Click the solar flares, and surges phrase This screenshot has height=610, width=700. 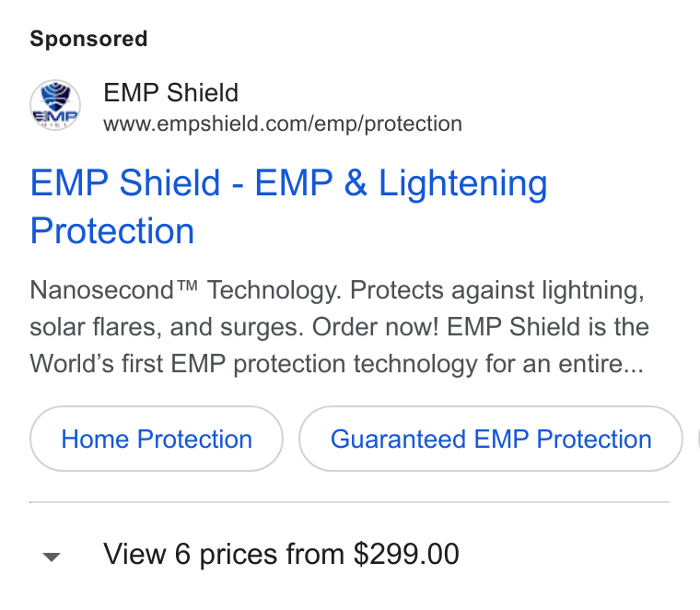point(167,327)
